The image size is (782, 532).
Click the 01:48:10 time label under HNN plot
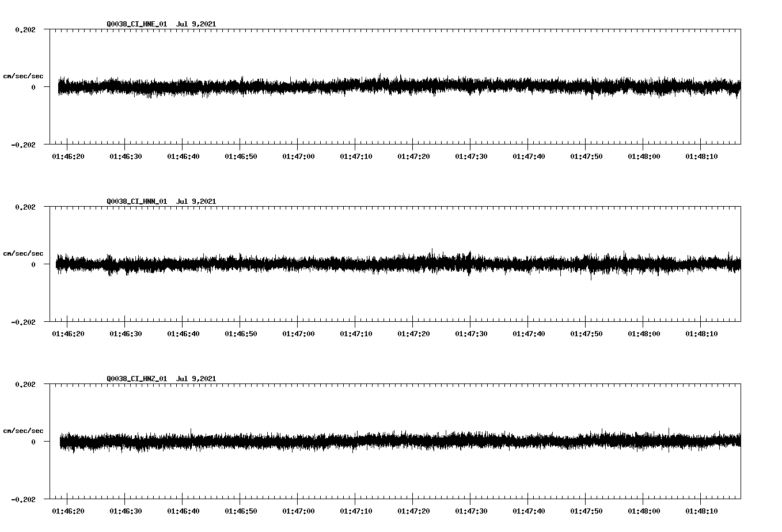tap(701, 334)
